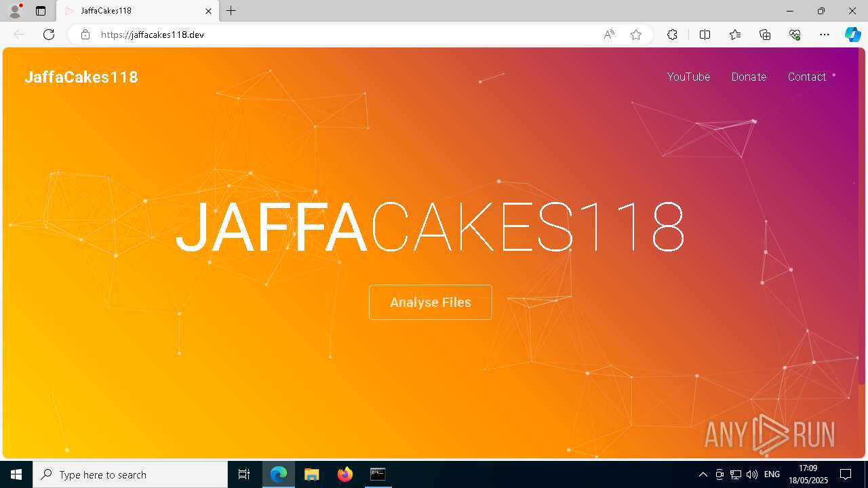868x488 pixels.
Task: Open the Meet Now tray icon
Action: click(719, 474)
